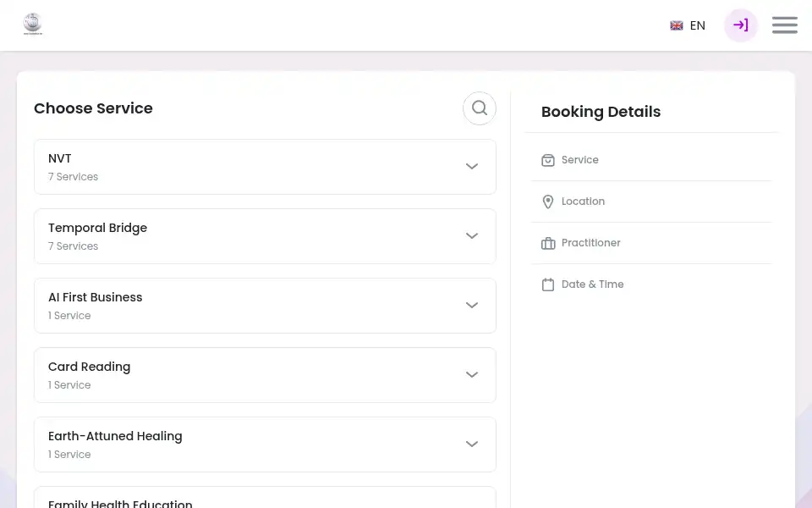This screenshot has height=508, width=812.
Task: Click the Booking Details heading
Action: 601,112
